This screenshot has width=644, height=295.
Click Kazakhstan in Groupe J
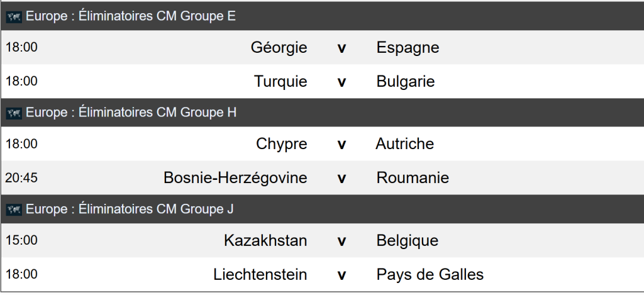(265, 240)
